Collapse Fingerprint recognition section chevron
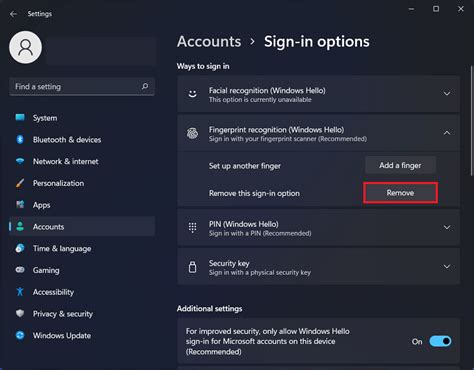This screenshot has width=474, height=370. [x=447, y=133]
